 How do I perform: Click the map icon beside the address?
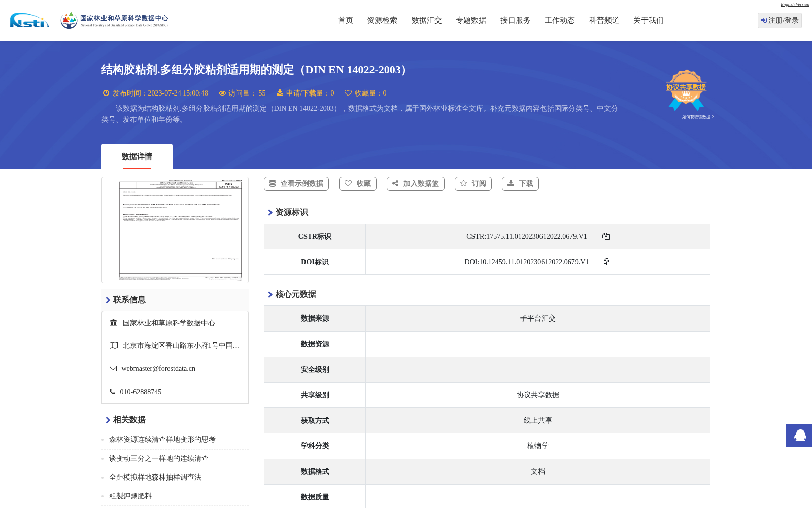click(114, 345)
